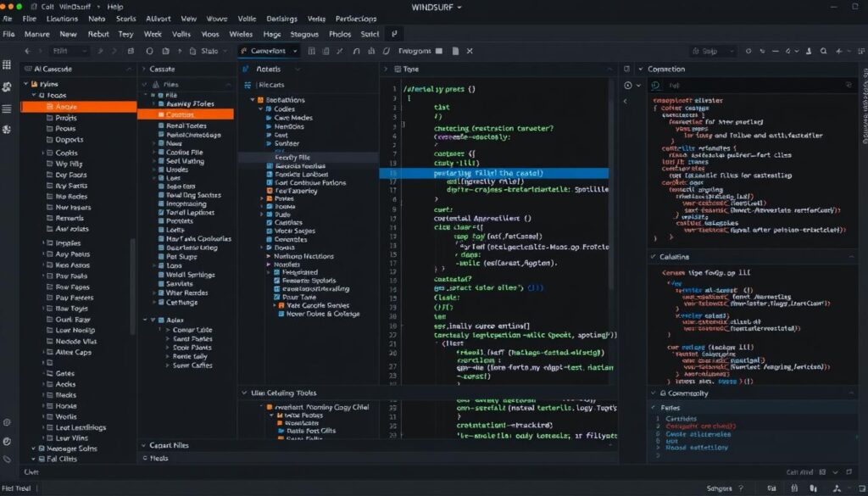Toggle the Wocir Sagses checkbox item
This screenshot has height=496, width=868.
(270, 231)
